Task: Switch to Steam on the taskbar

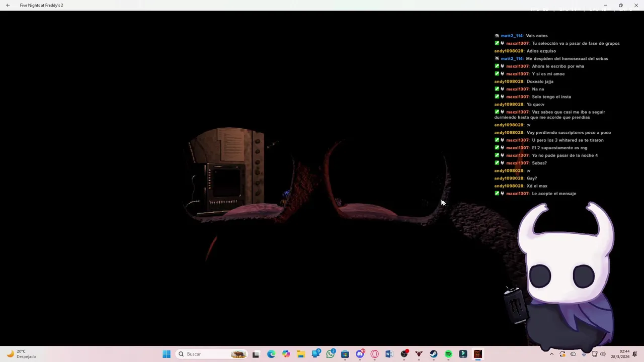Action: tap(434, 354)
